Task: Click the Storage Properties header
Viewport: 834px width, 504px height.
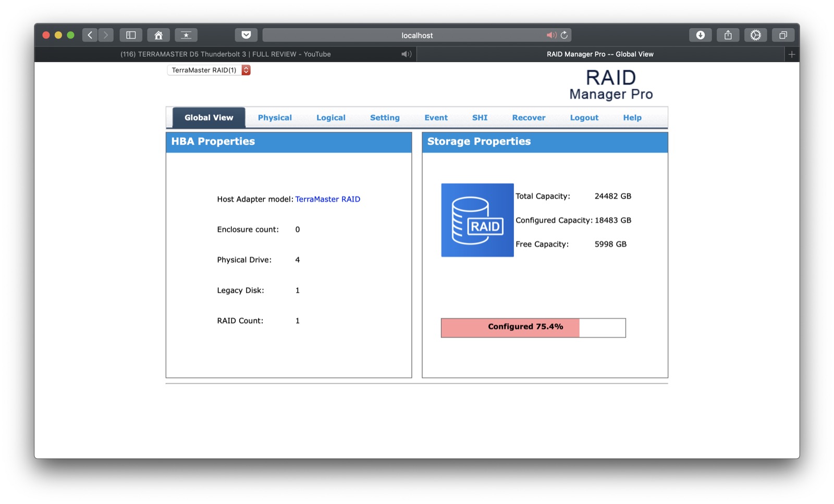Action: pyautogui.click(x=545, y=142)
